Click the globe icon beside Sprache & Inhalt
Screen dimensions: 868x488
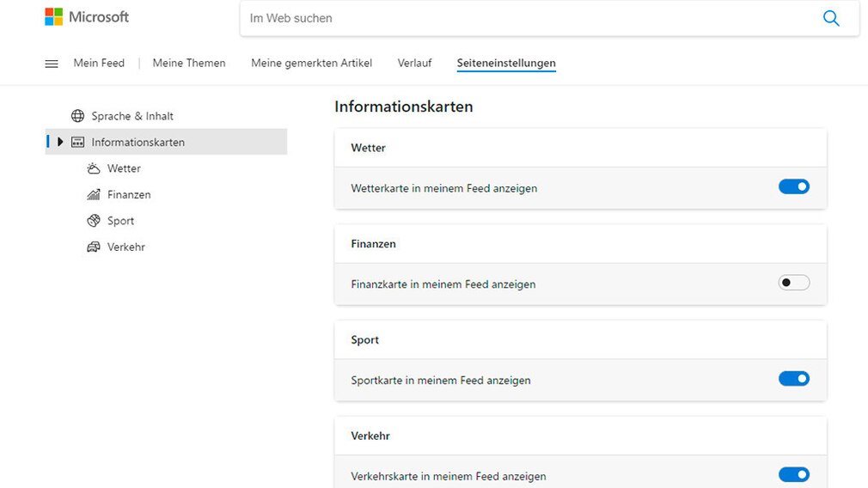click(77, 116)
